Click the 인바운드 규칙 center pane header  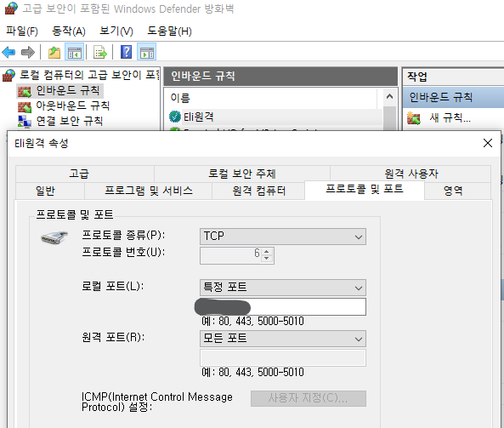coord(280,77)
